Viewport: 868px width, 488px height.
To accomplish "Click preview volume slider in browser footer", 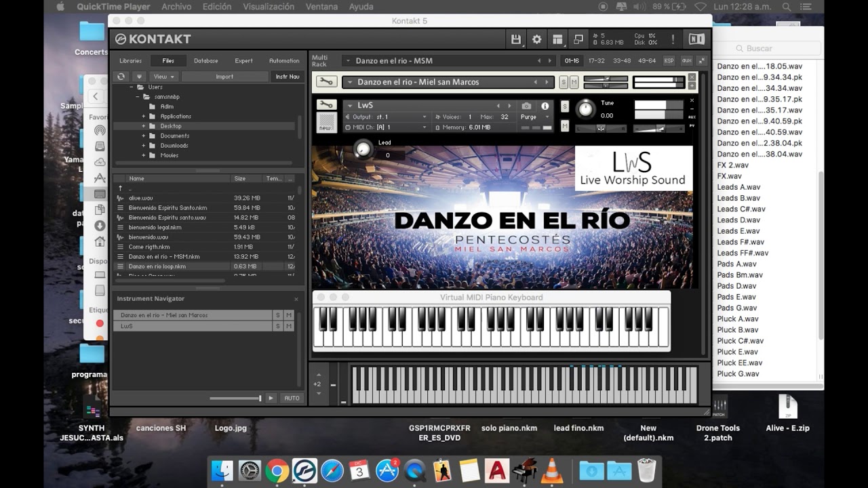I will coord(235,399).
